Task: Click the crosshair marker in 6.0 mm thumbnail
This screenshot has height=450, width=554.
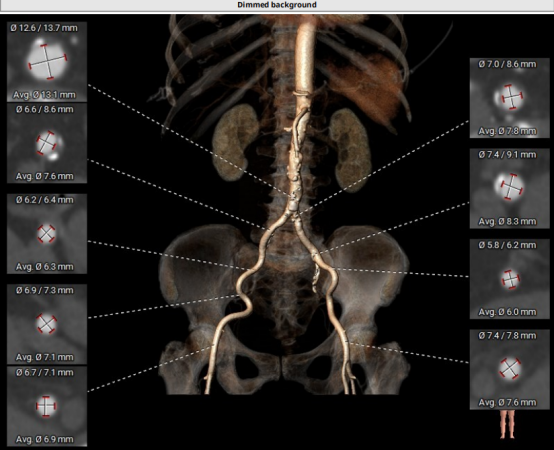Action: pos(511,279)
